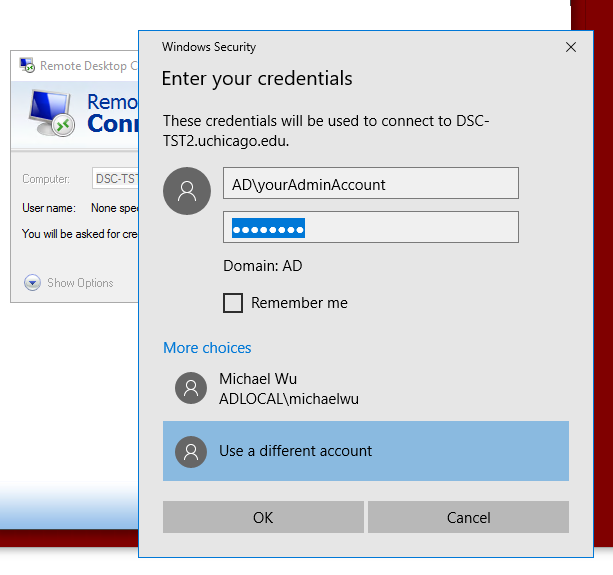613x575 pixels.
Task: Click the user avatar icon beside the username field
Action: [187, 191]
